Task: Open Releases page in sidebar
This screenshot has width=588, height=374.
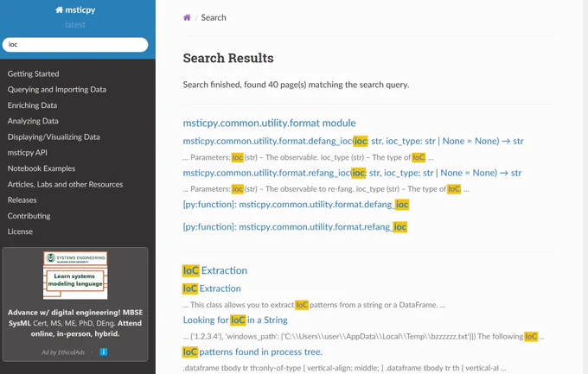Action: [22, 200]
